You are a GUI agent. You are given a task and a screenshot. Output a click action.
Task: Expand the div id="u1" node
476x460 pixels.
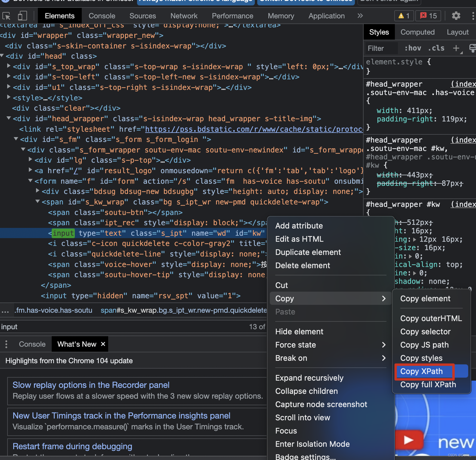pyautogui.click(x=9, y=87)
